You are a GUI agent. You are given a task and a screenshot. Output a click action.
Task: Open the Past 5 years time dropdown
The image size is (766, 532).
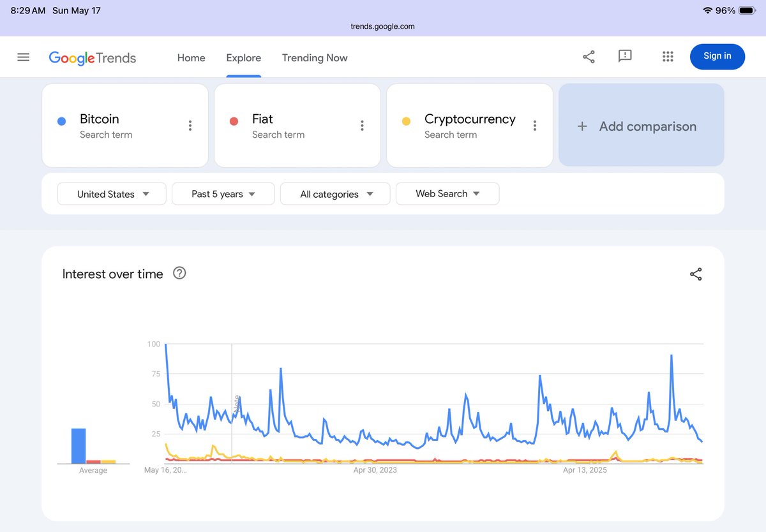223,194
